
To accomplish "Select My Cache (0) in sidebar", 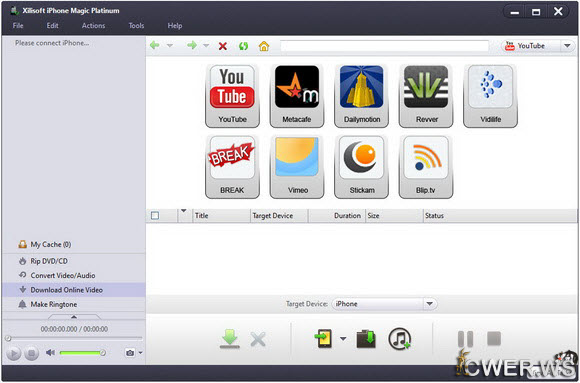I will point(74,244).
